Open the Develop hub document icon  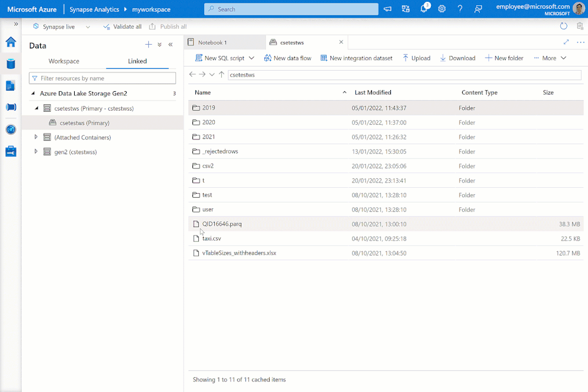click(x=11, y=85)
